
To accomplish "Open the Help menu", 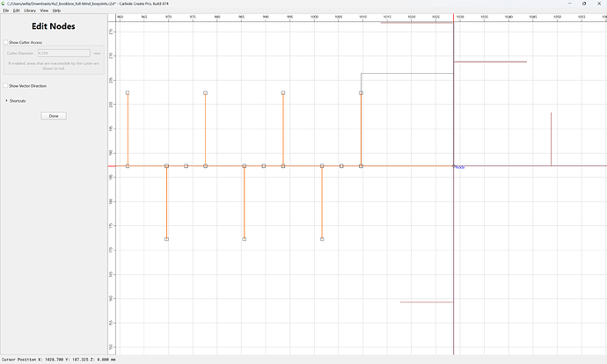I will (56, 11).
